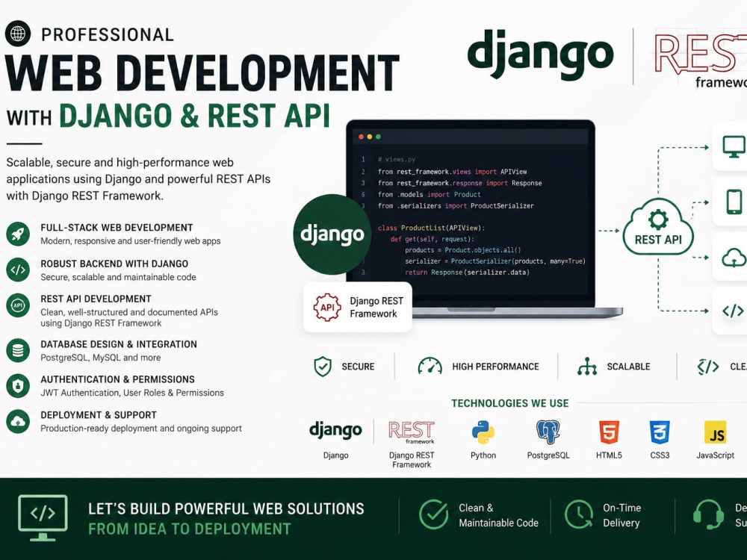This screenshot has height=560, width=747.
Task: Select the 'JavaScript' caption under the JS logo
Action: (x=715, y=455)
